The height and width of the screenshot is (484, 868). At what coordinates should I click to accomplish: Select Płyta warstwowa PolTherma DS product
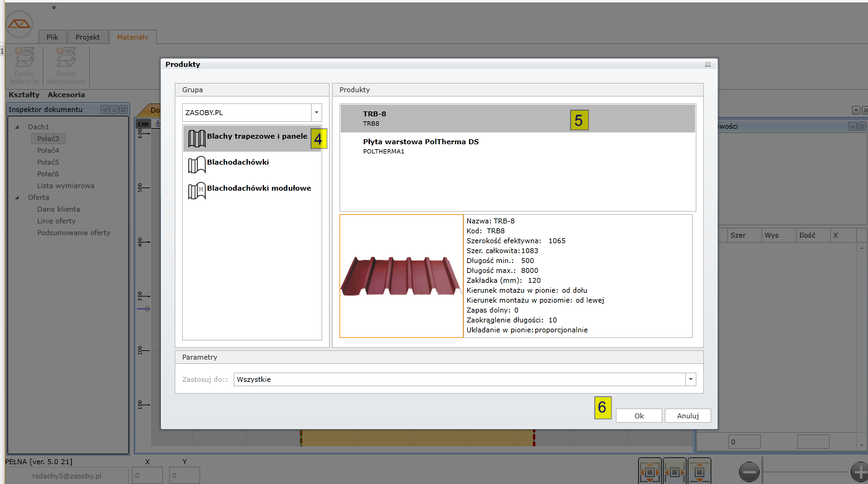(421, 146)
